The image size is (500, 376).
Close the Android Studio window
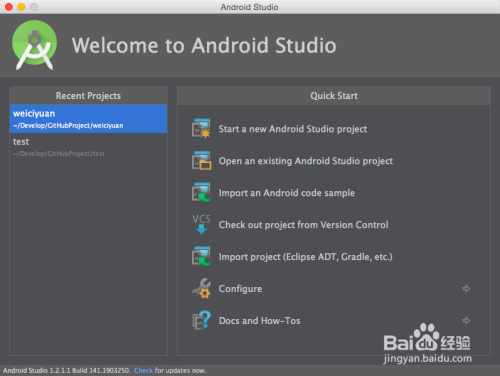pyautogui.click(x=9, y=7)
